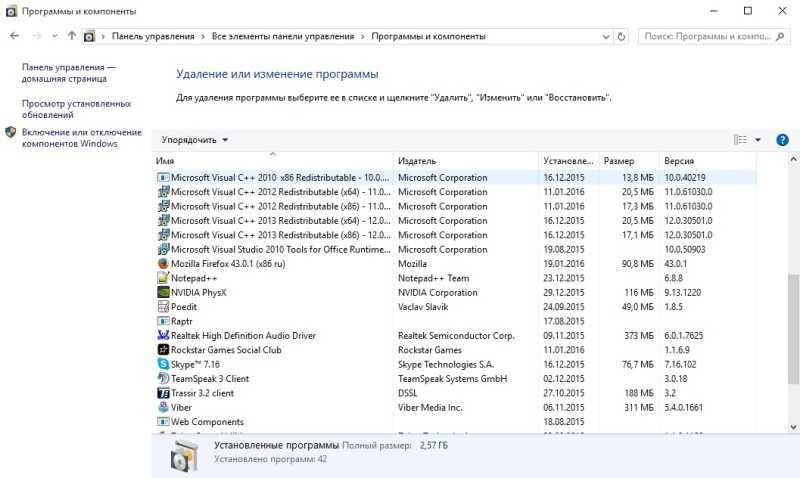Click the Notepad++ icon

click(163, 278)
